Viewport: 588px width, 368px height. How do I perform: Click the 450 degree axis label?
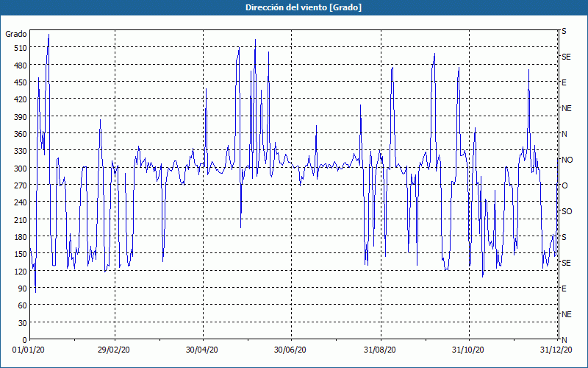click(21, 82)
